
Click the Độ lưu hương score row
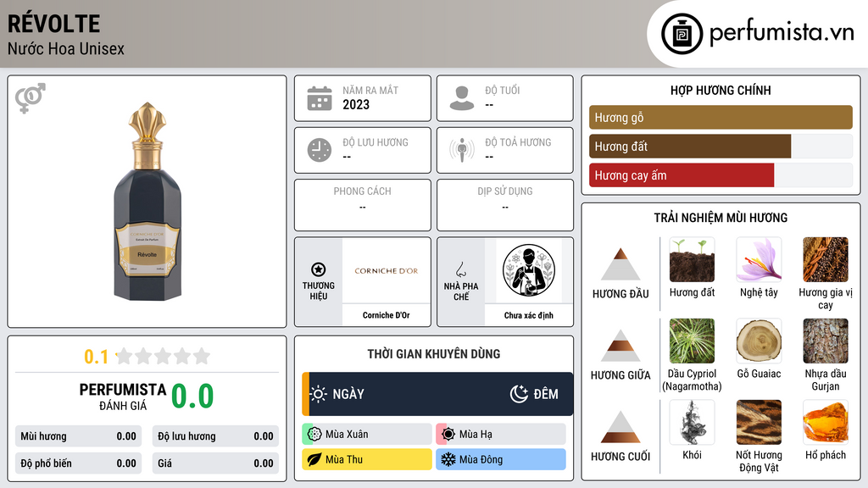tap(215, 436)
